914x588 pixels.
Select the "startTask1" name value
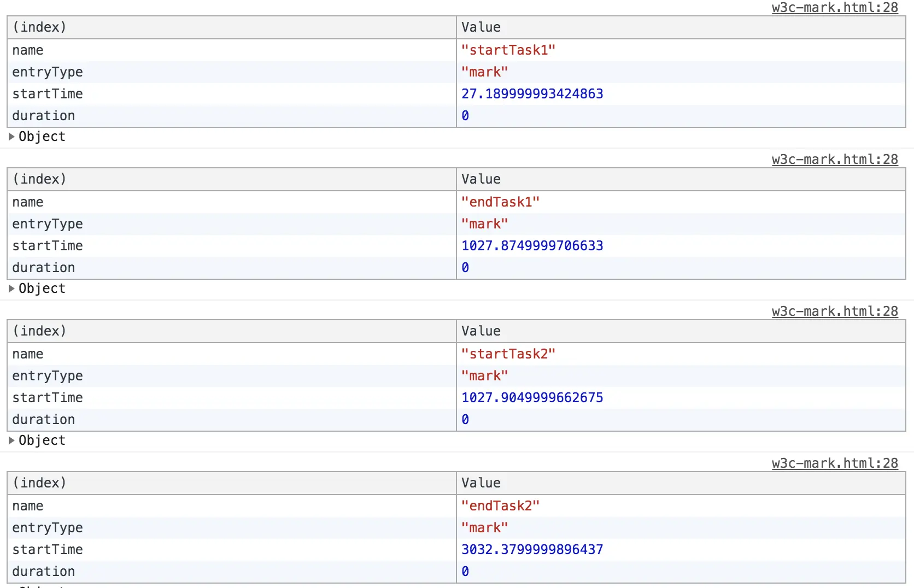(x=508, y=50)
